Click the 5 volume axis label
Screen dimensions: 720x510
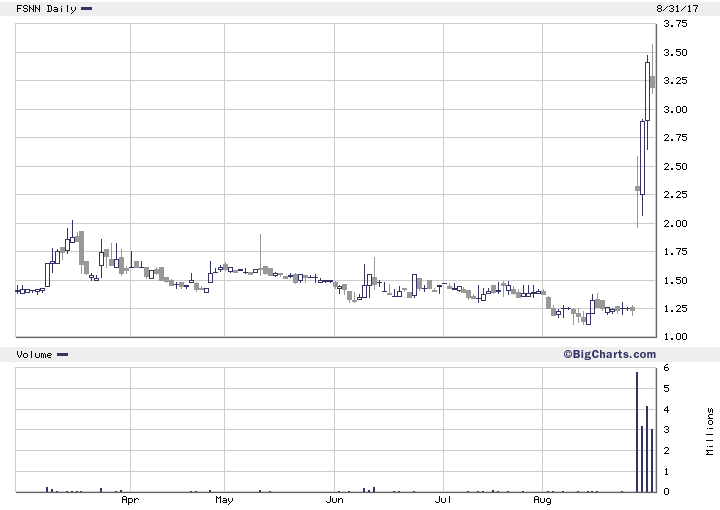[666, 388]
